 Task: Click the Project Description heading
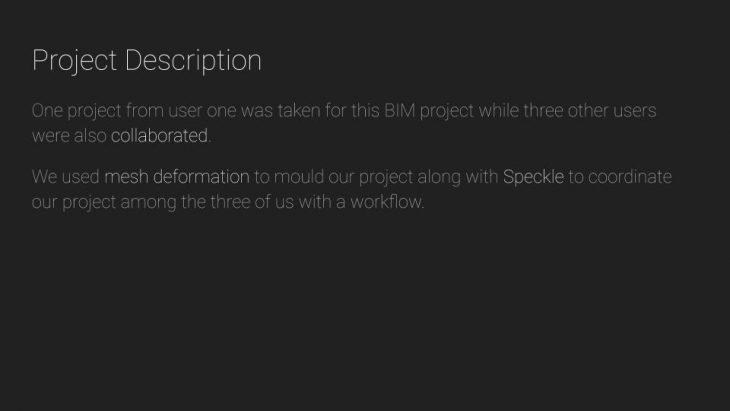point(146,61)
